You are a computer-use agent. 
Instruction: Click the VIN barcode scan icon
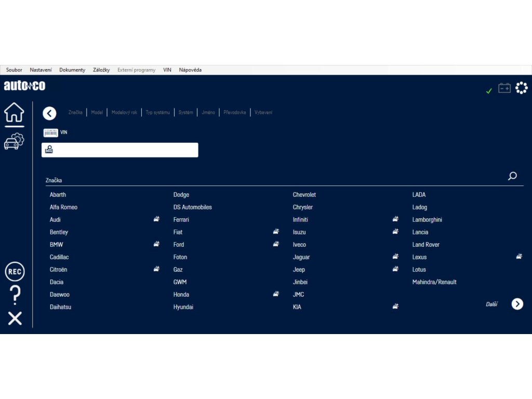pyautogui.click(x=50, y=132)
